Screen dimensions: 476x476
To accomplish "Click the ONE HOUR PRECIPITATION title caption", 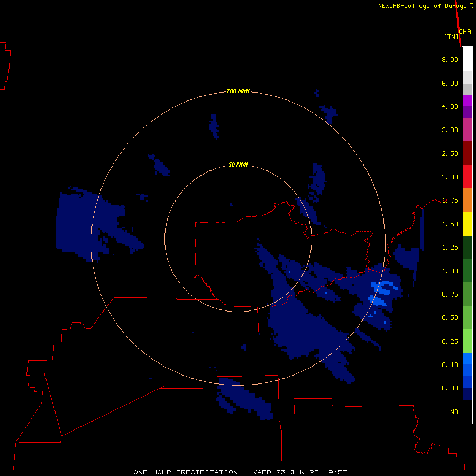I will point(240,472).
